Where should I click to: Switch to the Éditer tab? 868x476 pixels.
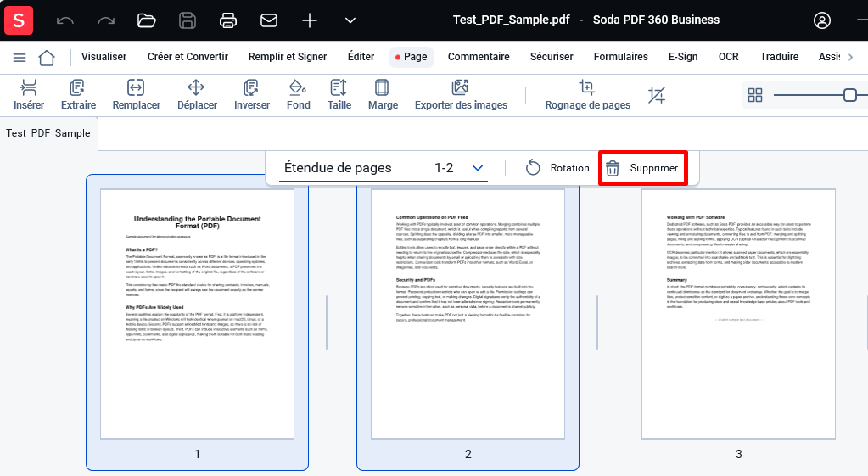[361, 57]
